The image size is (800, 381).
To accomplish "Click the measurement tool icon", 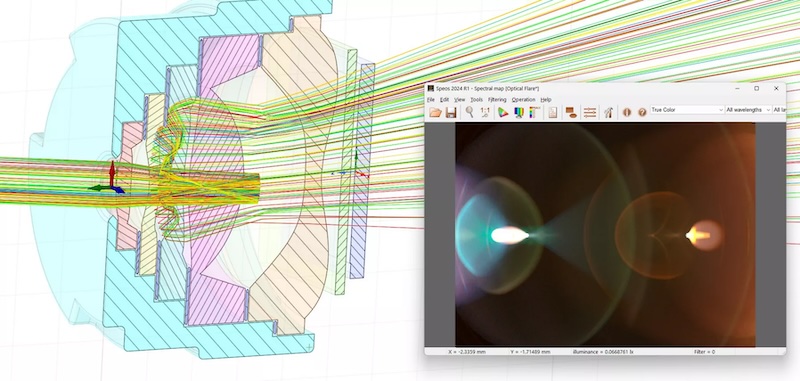I will 608,112.
